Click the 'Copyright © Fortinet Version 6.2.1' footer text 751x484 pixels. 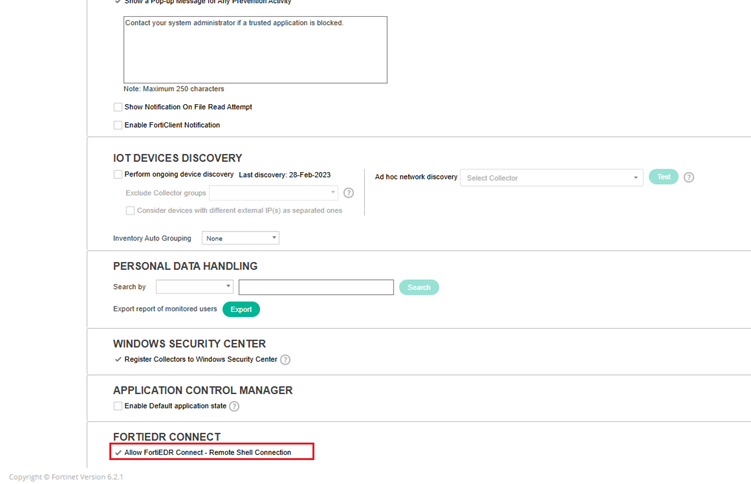(66, 477)
